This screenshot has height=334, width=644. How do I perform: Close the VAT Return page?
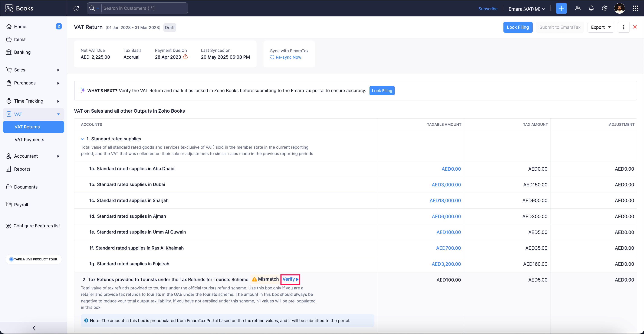635,27
